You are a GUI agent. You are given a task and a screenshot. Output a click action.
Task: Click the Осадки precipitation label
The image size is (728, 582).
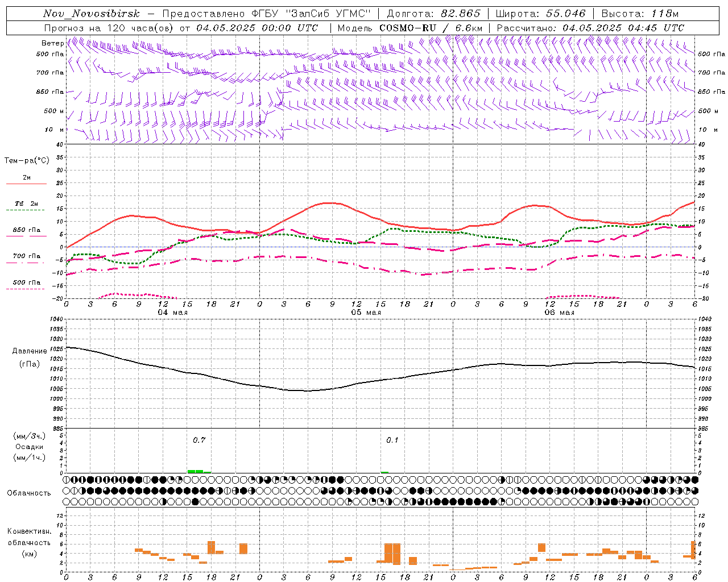[30, 447]
